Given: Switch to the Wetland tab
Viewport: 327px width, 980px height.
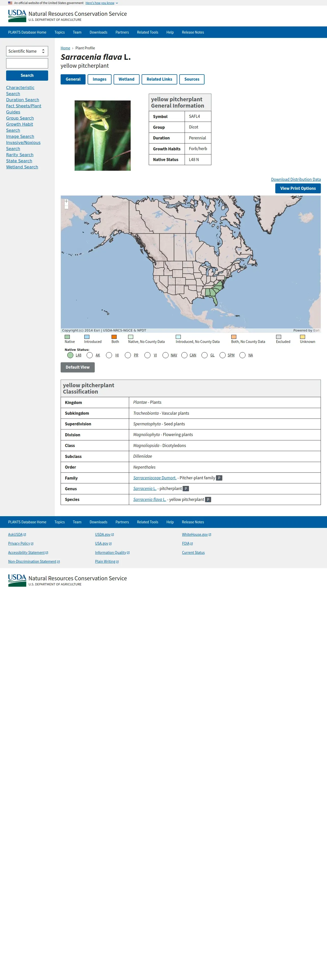Looking at the screenshot, I should [x=126, y=79].
